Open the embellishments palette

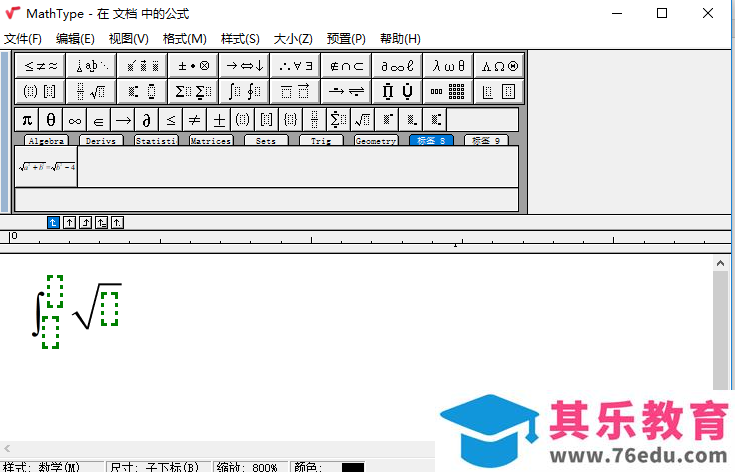click(142, 66)
